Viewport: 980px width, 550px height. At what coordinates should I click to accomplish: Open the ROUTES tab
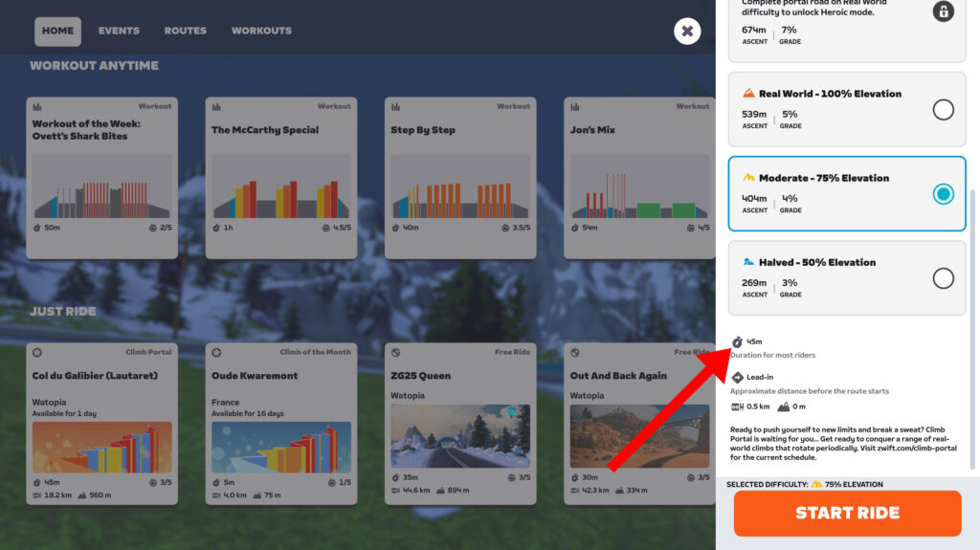185,31
